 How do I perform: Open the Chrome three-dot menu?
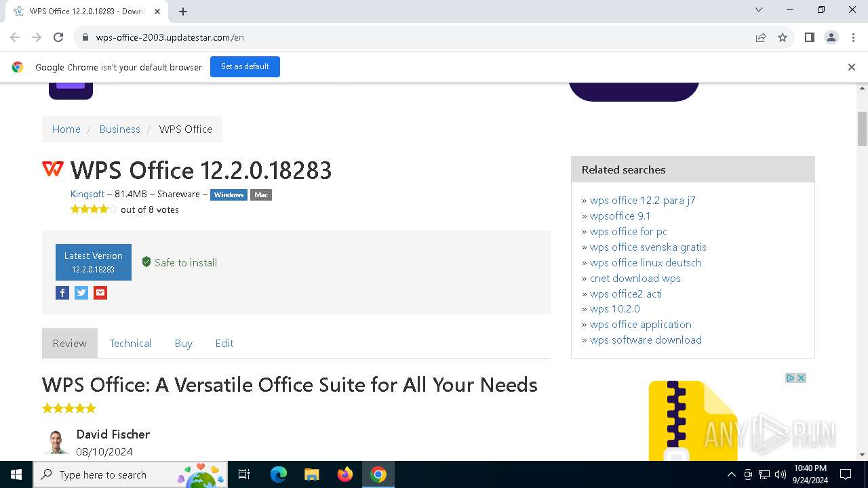pyautogui.click(x=852, y=37)
